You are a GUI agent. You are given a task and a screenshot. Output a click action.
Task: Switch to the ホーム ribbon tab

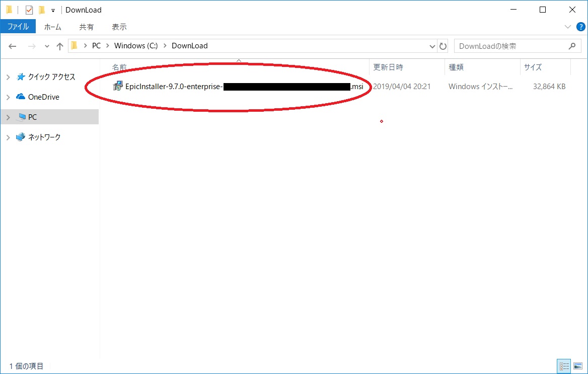pos(52,27)
